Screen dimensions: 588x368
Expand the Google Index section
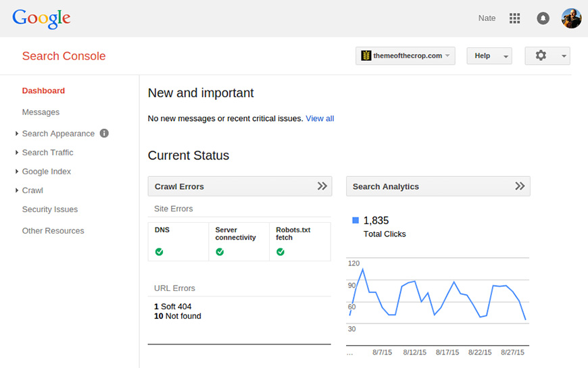point(46,172)
